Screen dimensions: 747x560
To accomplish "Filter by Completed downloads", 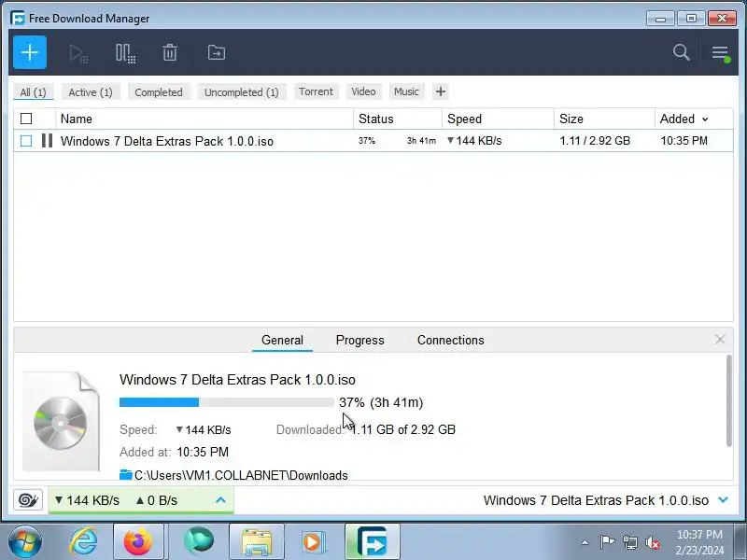I will click(159, 91).
